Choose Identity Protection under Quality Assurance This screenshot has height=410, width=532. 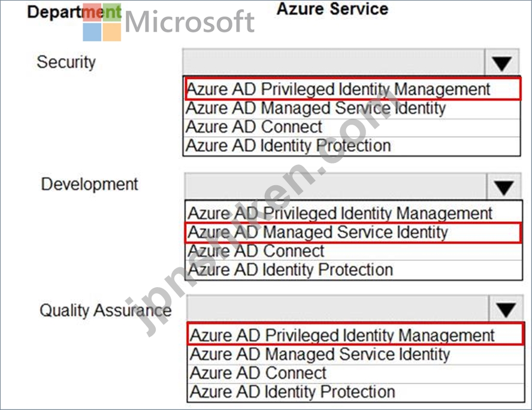[x=356, y=393]
